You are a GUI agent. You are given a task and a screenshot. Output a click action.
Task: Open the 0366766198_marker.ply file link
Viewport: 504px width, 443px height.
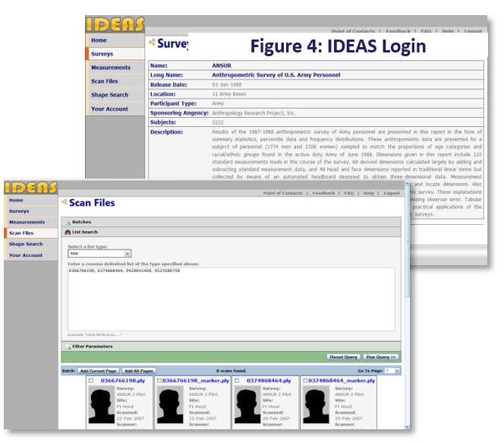click(195, 381)
